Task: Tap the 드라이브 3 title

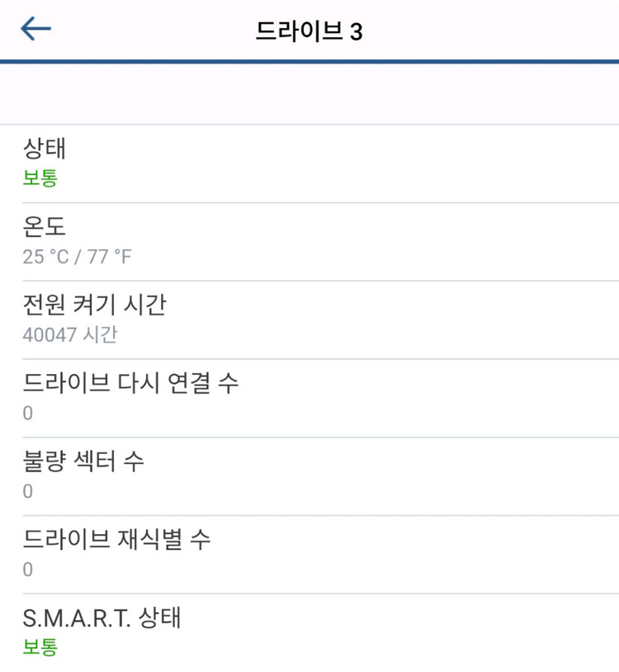Action: 309,31
